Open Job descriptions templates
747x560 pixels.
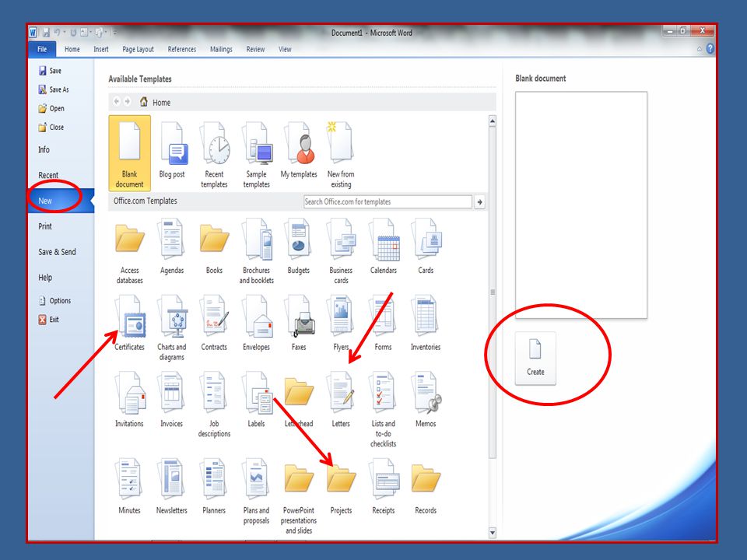pos(214,404)
